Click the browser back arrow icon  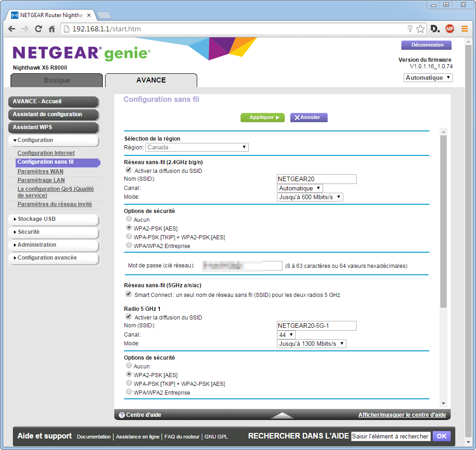(12, 29)
